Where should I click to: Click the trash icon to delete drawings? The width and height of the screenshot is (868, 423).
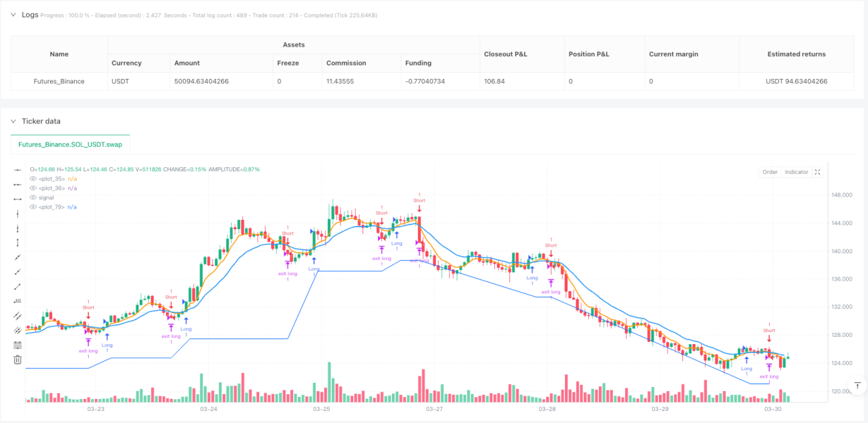(18, 360)
